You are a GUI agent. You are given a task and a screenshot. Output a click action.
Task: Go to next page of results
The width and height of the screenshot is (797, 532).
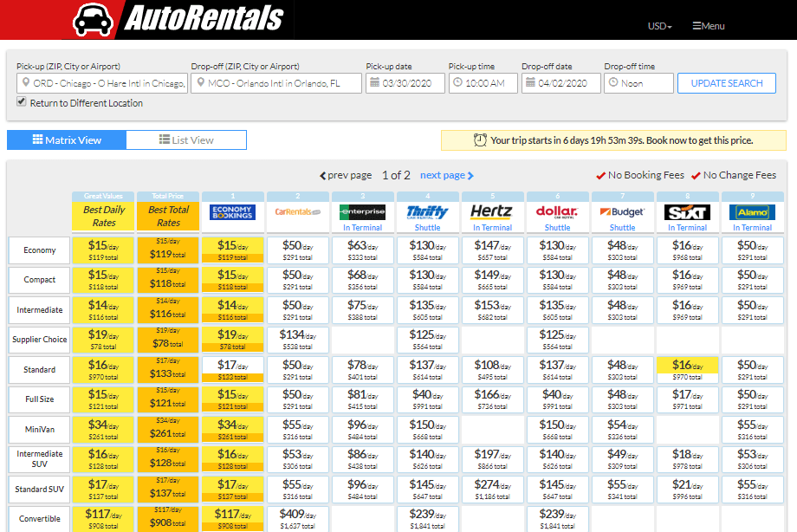(x=442, y=175)
